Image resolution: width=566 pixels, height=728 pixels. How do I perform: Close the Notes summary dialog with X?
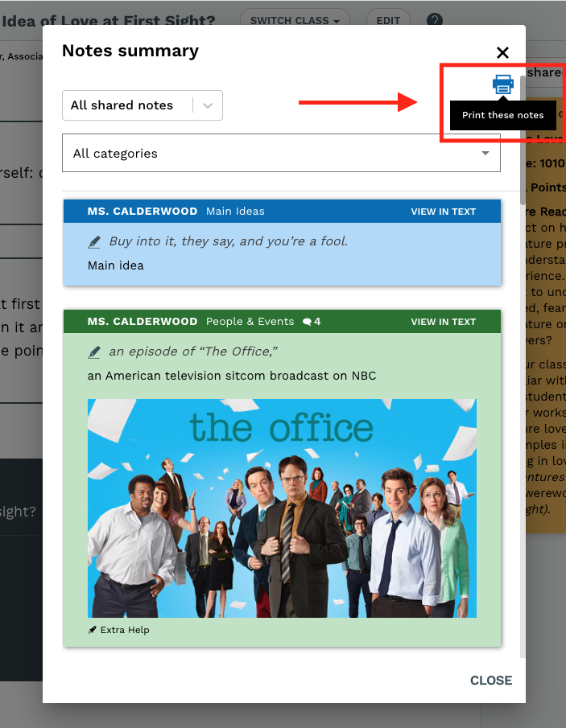pos(503,52)
